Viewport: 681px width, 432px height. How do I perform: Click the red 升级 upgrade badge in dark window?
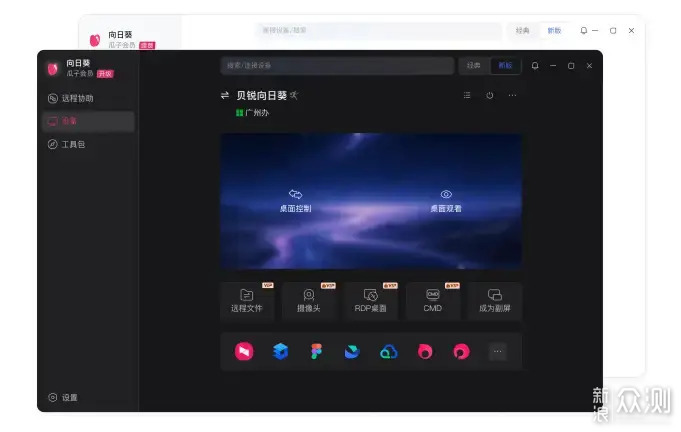pyautogui.click(x=105, y=74)
